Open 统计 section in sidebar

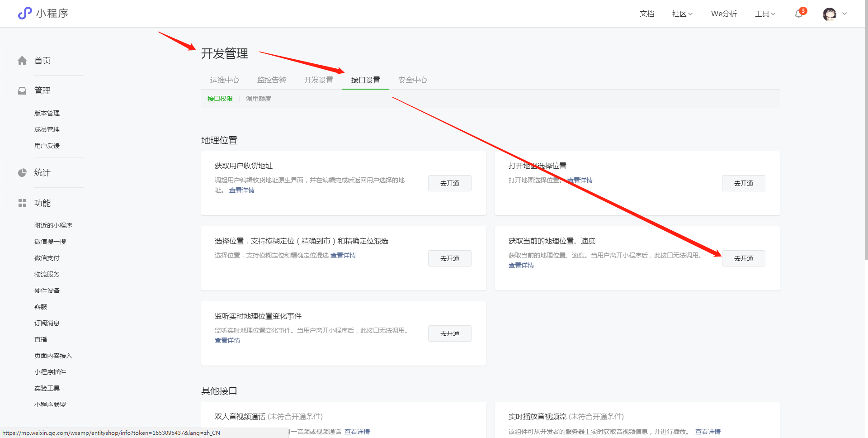coord(42,173)
